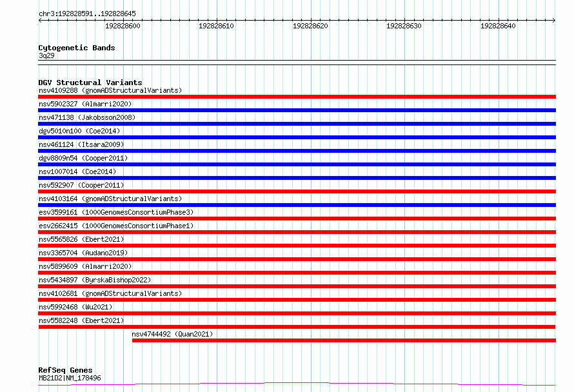
Task: Click the 3q29 cytogenetic band label
Action: [46, 55]
